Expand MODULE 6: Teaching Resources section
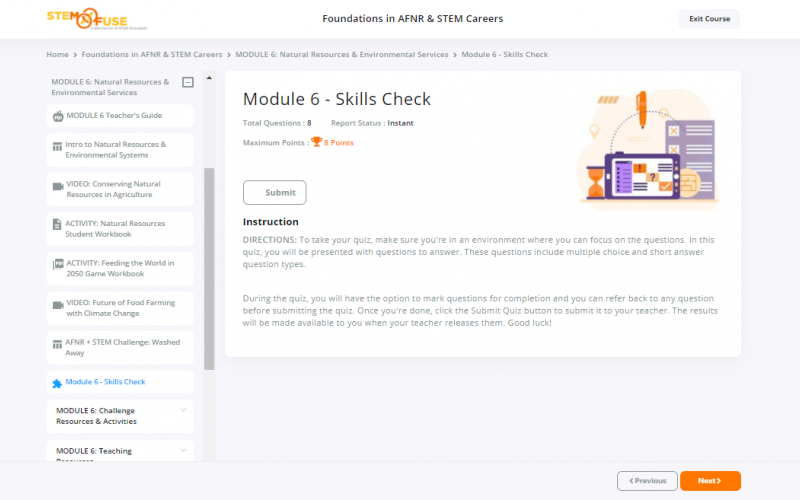The height and width of the screenshot is (500, 800). pos(183,450)
